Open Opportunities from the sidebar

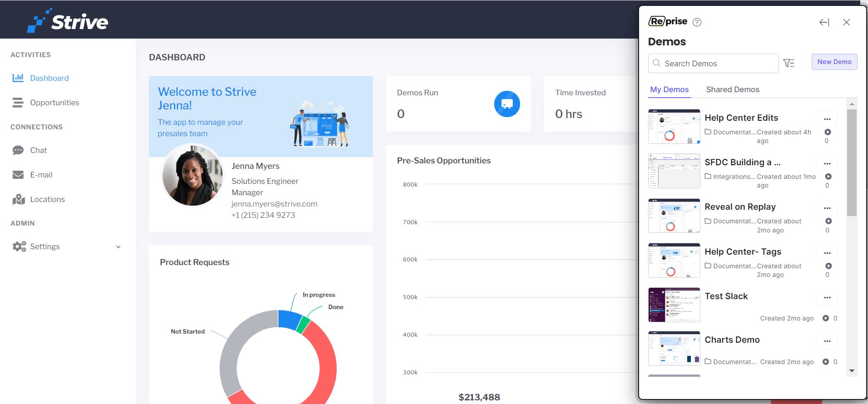pyautogui.click(x=55, y=103)
